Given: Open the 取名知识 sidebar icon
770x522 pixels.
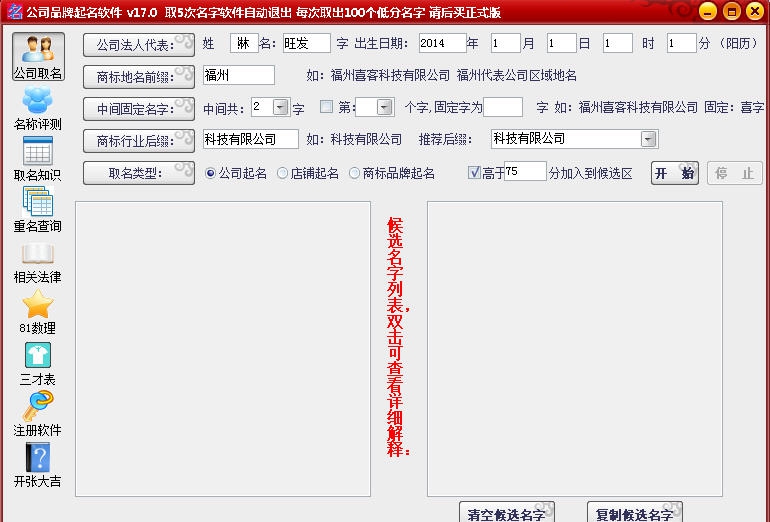Looking at the screenshot, I should coord(38,159).
